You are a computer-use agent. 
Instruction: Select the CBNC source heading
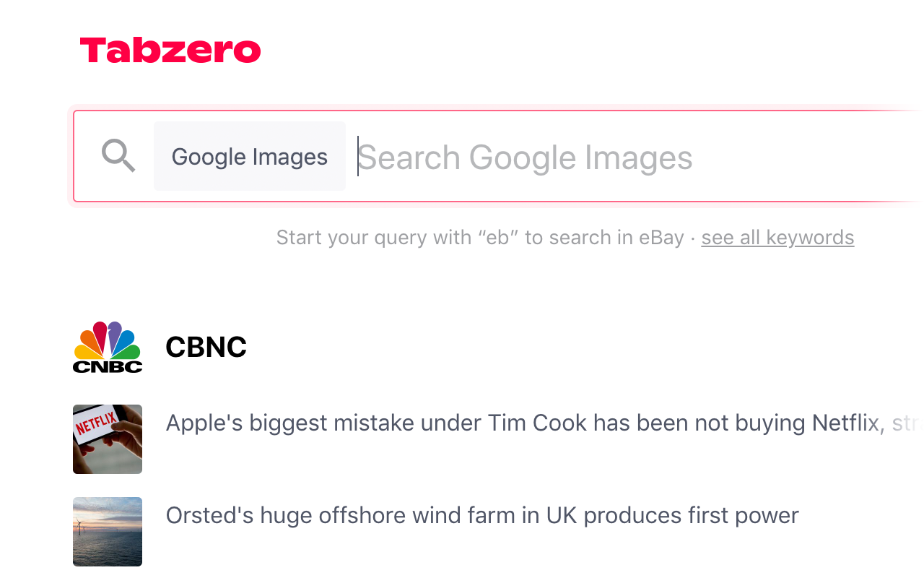pos(206,348)
